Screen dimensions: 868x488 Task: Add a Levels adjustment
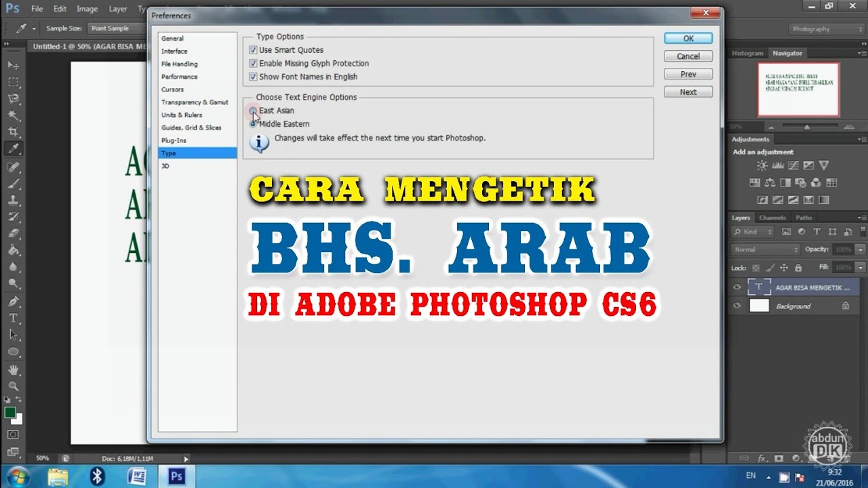(778, 165)
